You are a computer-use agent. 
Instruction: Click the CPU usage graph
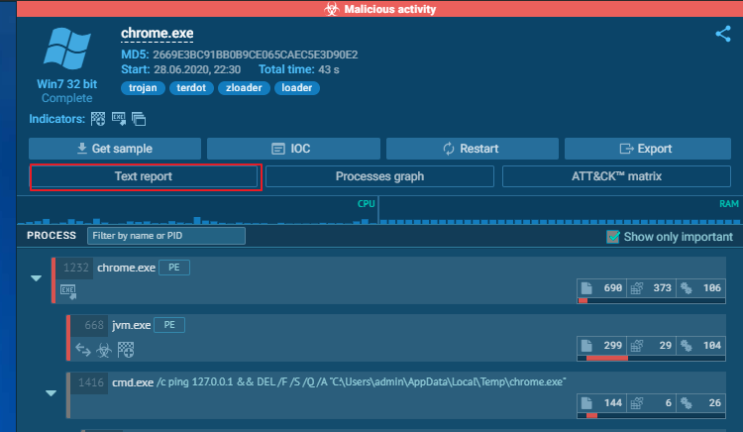[x=197, y=211]
